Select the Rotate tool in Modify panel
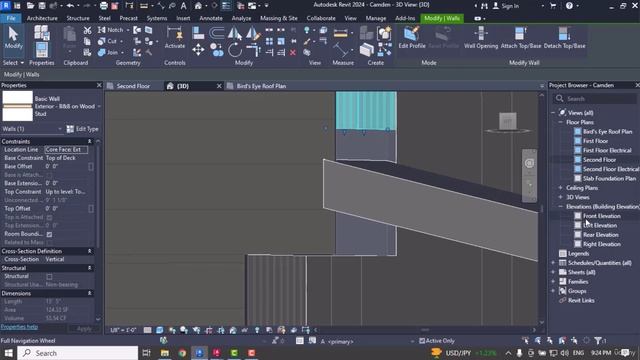Screen dimensions: 640x360 click(235, 50)
